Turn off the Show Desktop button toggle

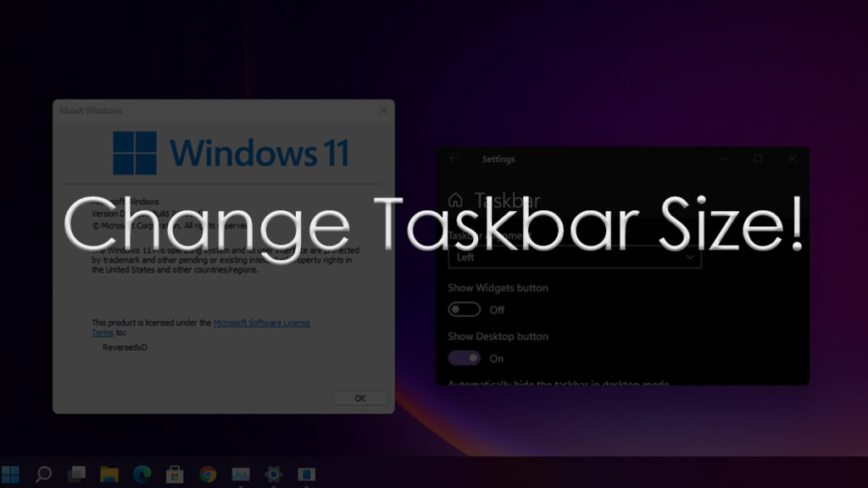[465, 358]
